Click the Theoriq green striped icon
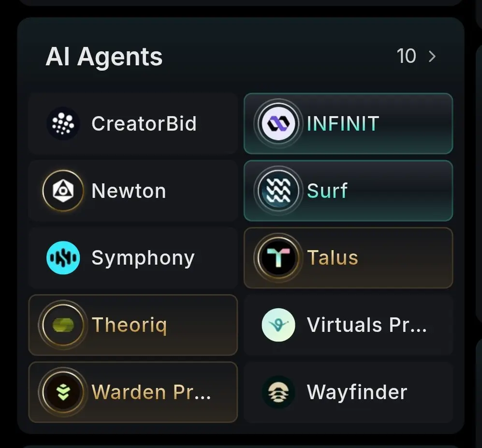The height and width of the screenshot is (448, 482). click(63, 325)
